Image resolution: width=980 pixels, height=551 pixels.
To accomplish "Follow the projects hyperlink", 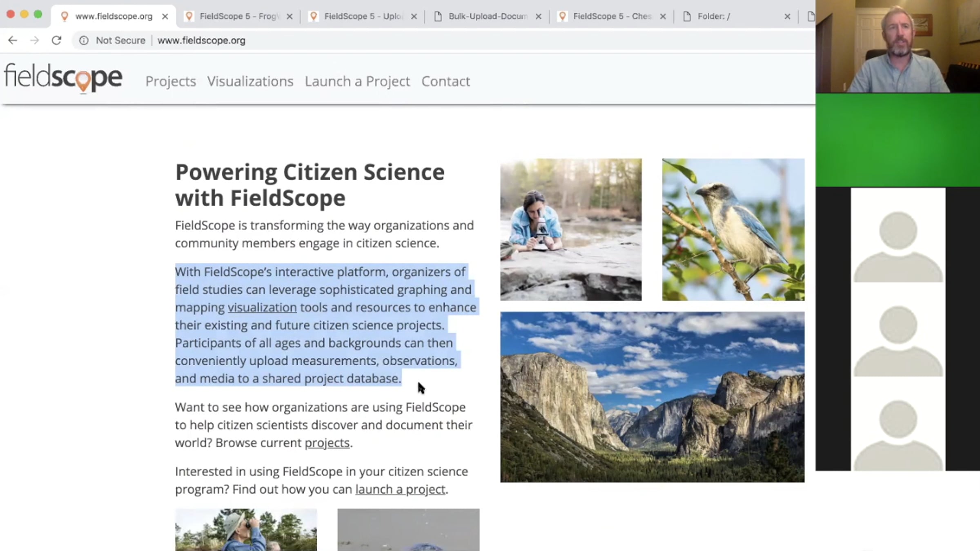I will 327,443.
